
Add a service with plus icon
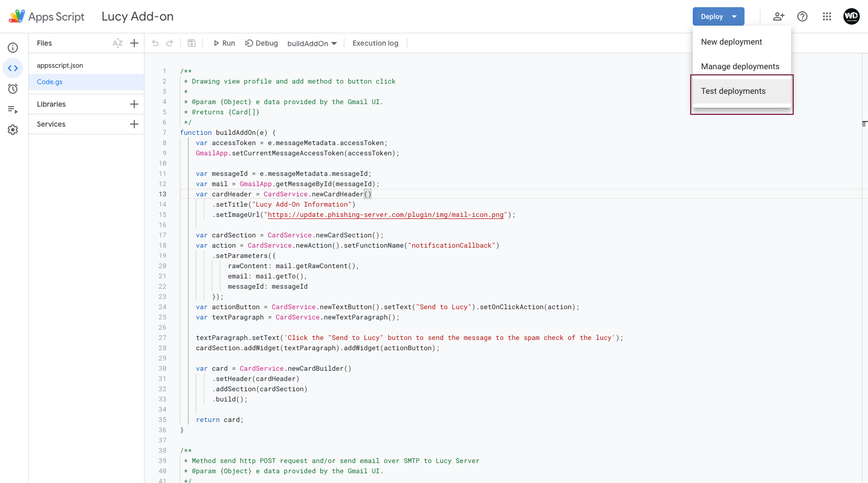click(x=134, y=124)
